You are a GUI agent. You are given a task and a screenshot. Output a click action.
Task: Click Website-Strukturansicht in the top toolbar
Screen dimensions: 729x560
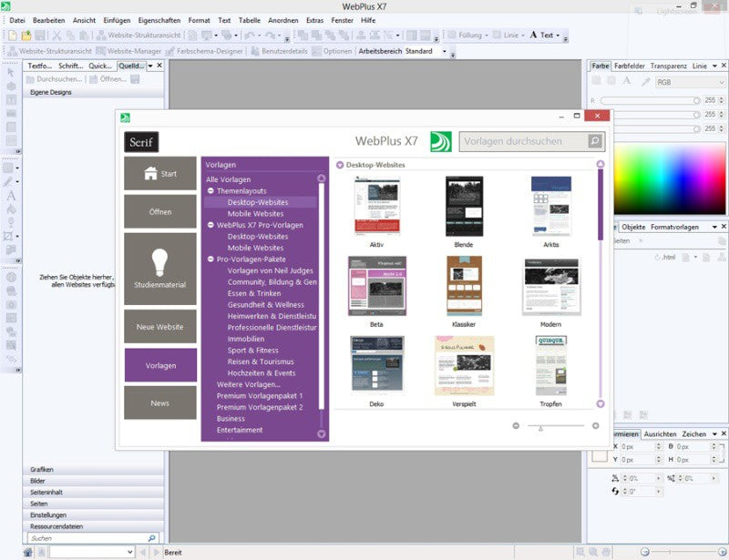[139, 36]
